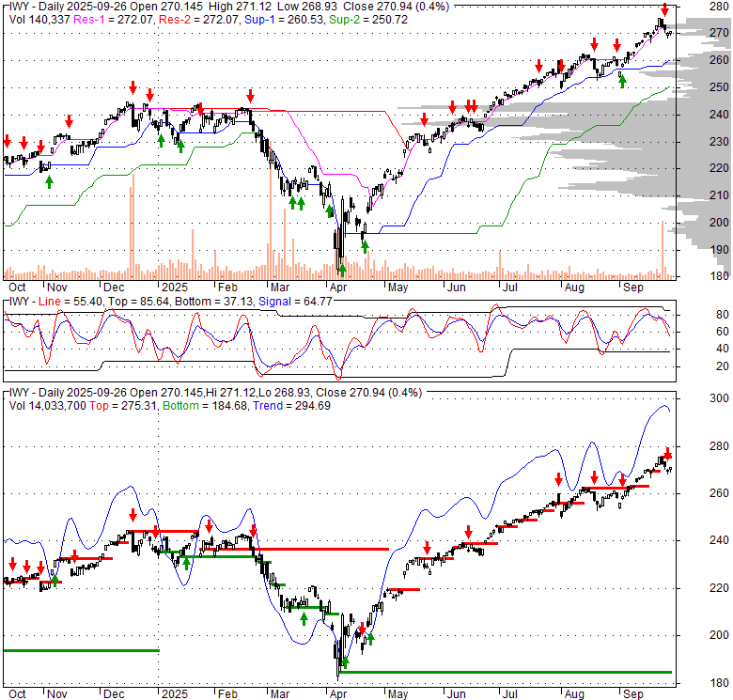Click the 'Feb' month label under the bottom chart
Image resolution: width=733 pixels, height=700 pixels.
[x=227, y=694]
